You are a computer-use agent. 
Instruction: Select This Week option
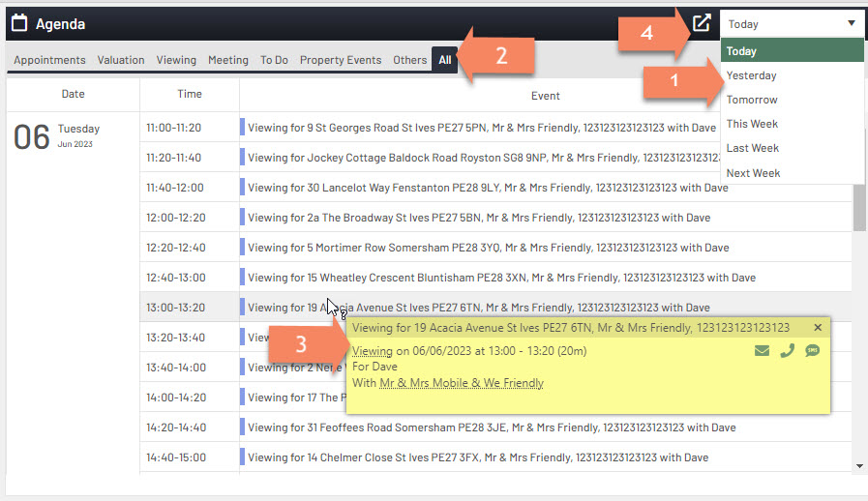coord(752,124)
